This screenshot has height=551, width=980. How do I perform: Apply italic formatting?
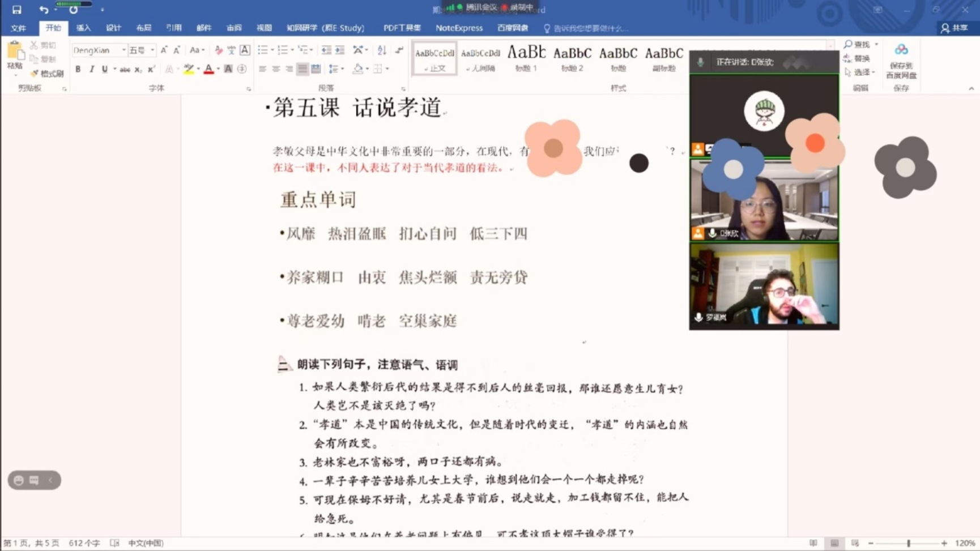point(91,70)
